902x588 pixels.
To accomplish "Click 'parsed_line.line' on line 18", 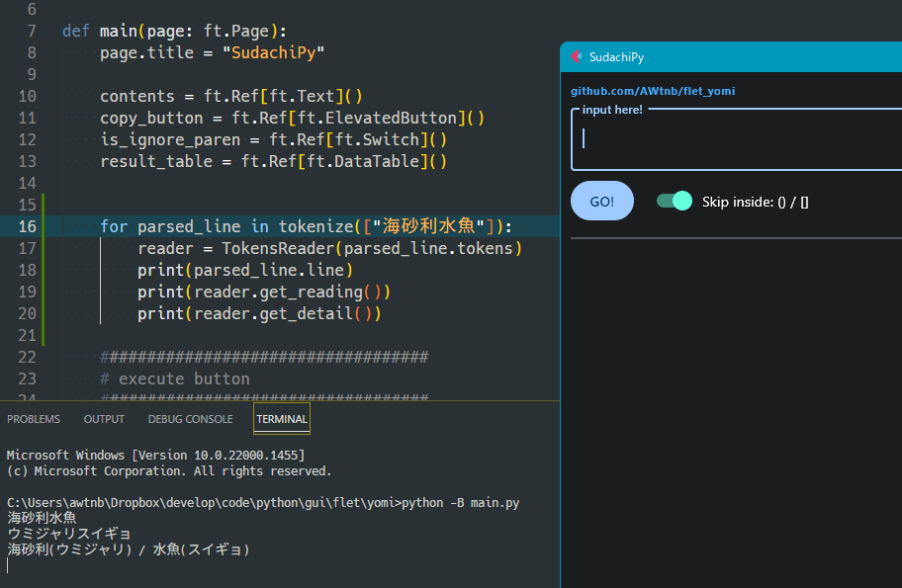I will [269, 270].
